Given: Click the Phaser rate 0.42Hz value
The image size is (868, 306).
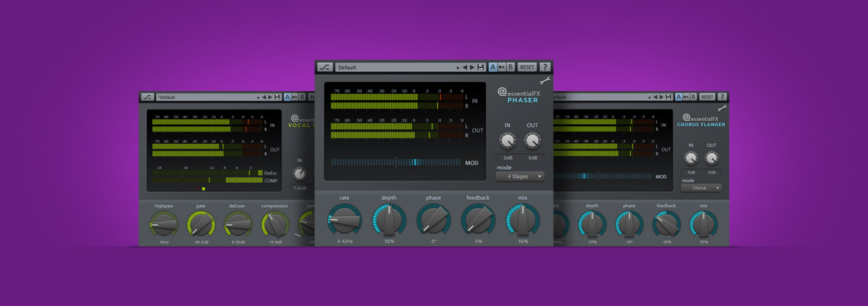Looking at the screenshot, I should click(344, 241).
